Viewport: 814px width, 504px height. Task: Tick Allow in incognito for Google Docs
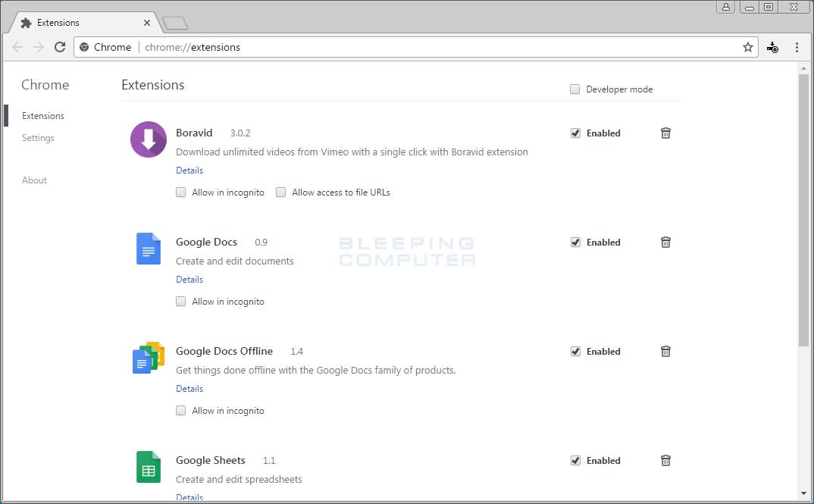click(181, 302)
